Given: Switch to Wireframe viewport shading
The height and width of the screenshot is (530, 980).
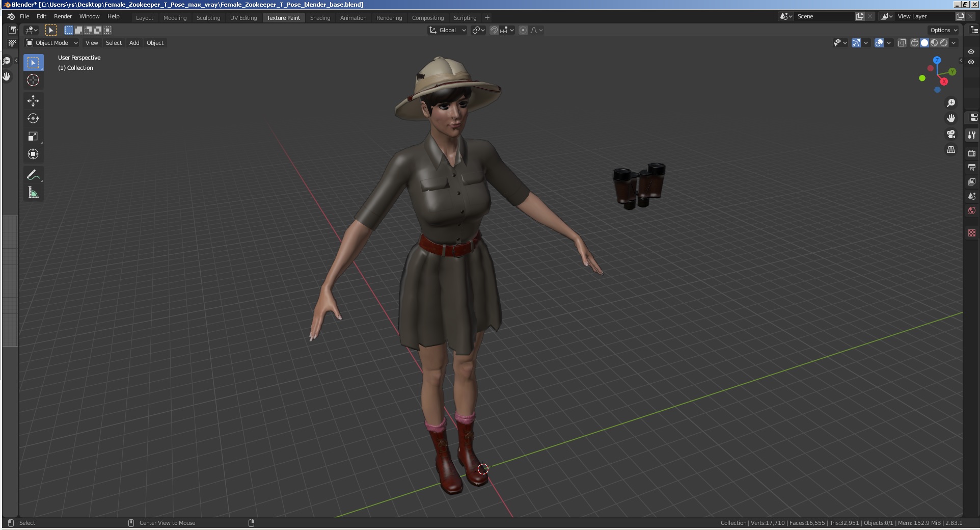Looking at the screenshot, I should [915, 43].
